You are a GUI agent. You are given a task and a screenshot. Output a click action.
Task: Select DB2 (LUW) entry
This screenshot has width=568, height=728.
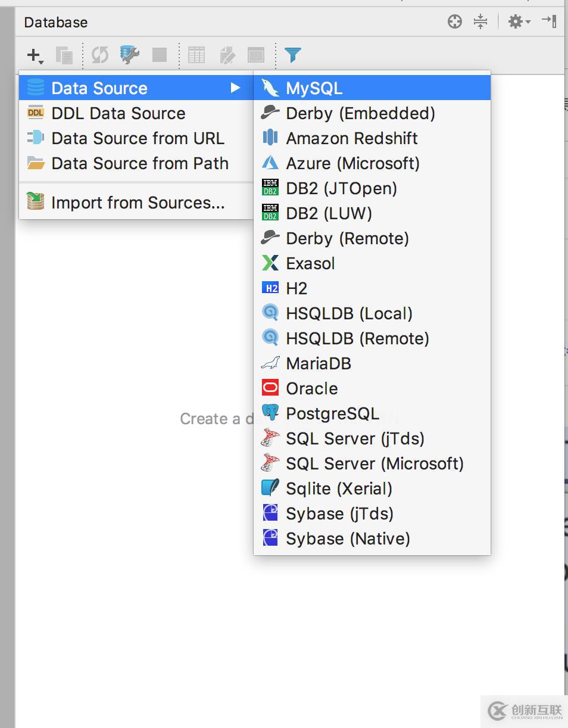[x=372, y=213]
